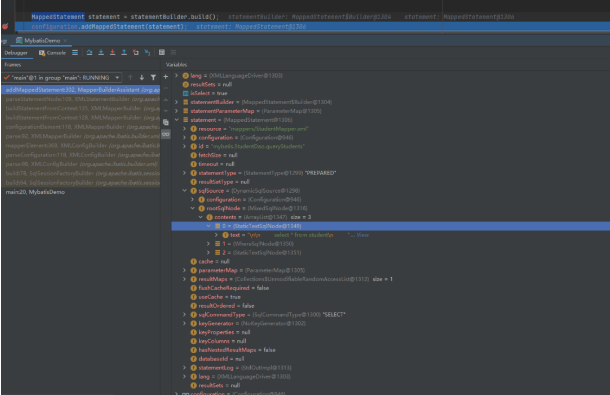The width and height of the screenshot is (610, 395).
Task: Add a new watch with plus icon
Action: click(165, 77)
